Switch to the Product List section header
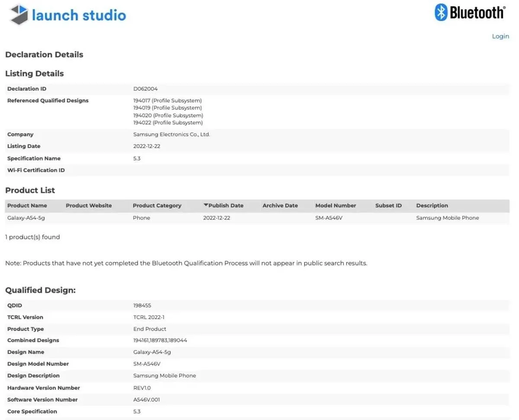The width and height of the screenshot is (519, 420). tap(30, 190)
